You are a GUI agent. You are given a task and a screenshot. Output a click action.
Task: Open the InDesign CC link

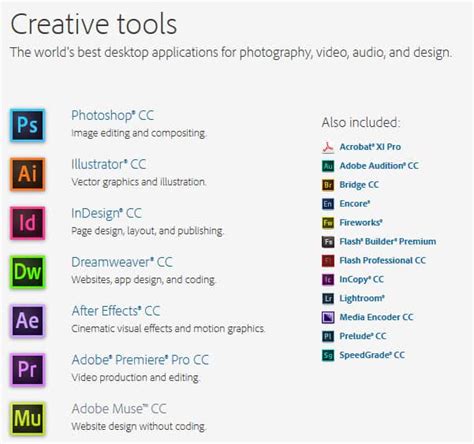106,214
